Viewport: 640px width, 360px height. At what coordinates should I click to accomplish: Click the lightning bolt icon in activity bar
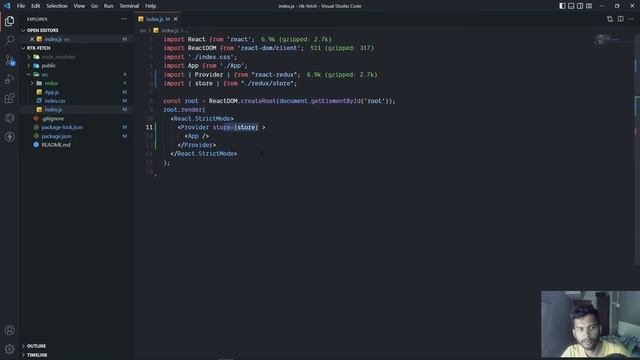tap(9, 137)
